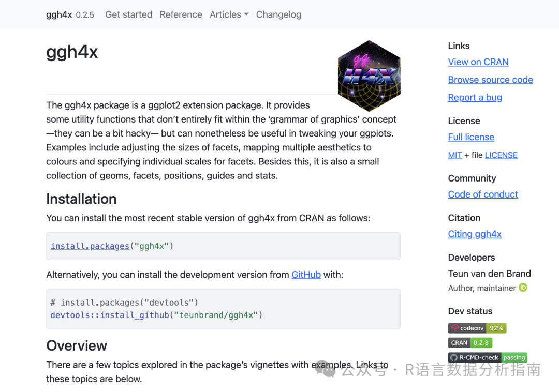
Task: Click the codecov 92% badge
Action: 477,328
